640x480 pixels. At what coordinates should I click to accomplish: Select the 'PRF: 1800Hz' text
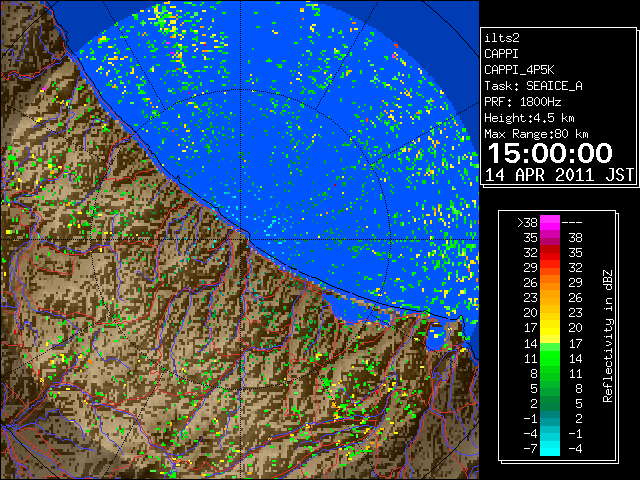click(522, 102)
